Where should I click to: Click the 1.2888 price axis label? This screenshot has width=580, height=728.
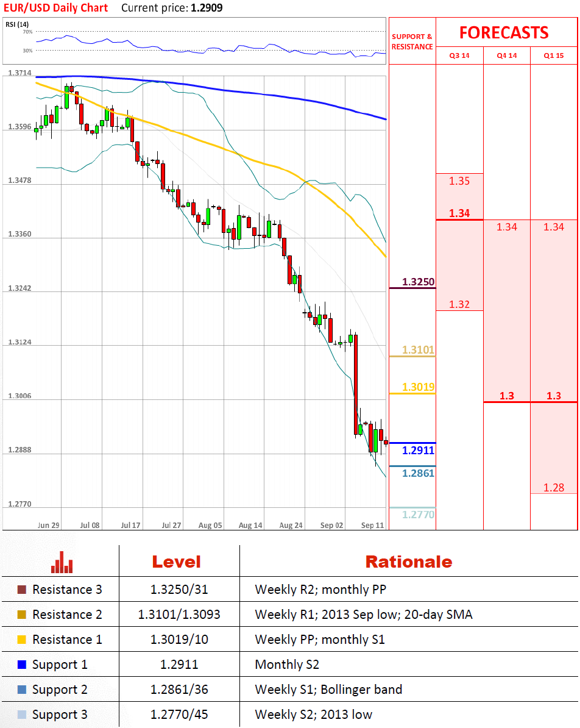click(x=20, y=450)
